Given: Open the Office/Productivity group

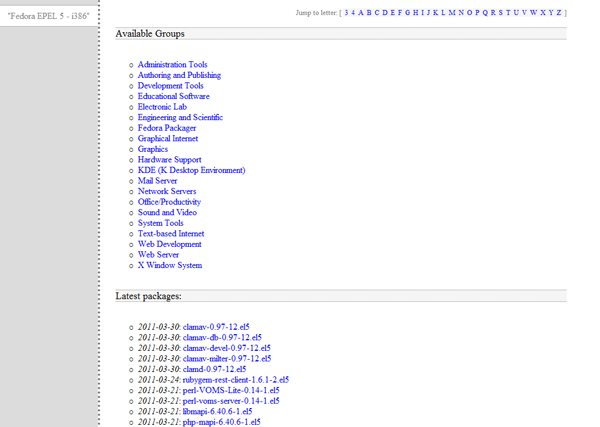Looking at the screenshot, I should 170,202.
